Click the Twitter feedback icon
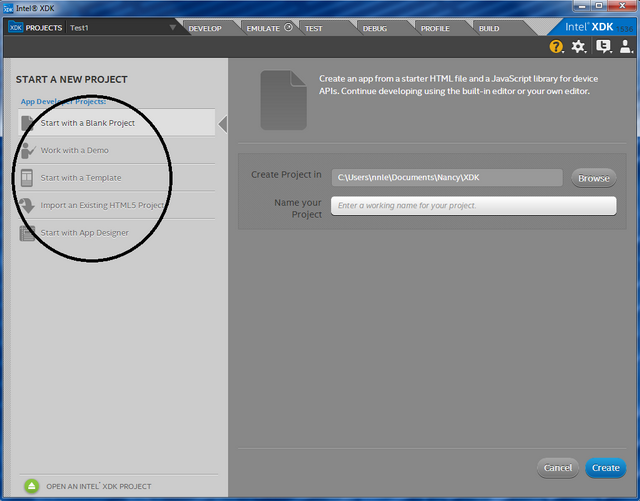The width and height of the screenshot is (640, 501). 603,46
